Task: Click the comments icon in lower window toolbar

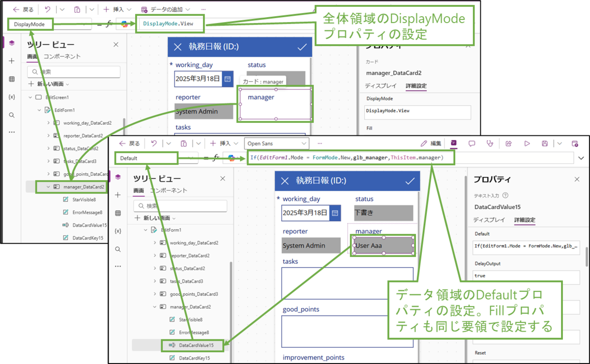Action: point(472,143)
